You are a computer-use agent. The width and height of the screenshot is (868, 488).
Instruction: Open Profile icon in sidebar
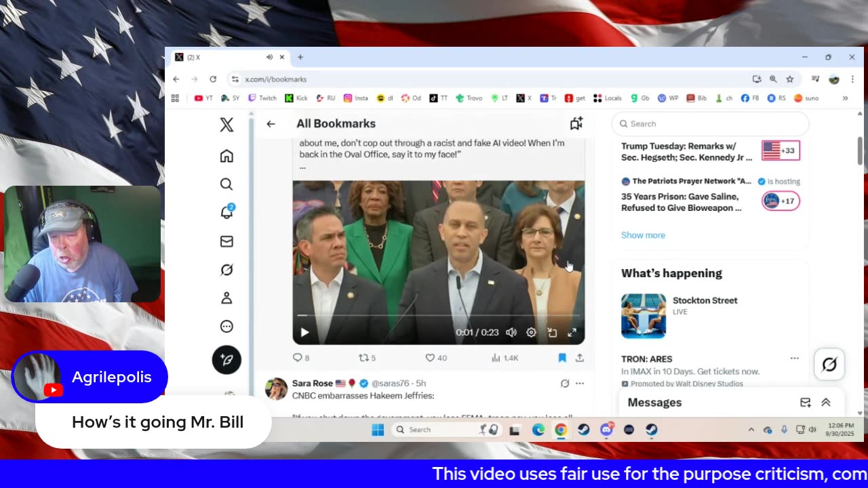point(226,298)
